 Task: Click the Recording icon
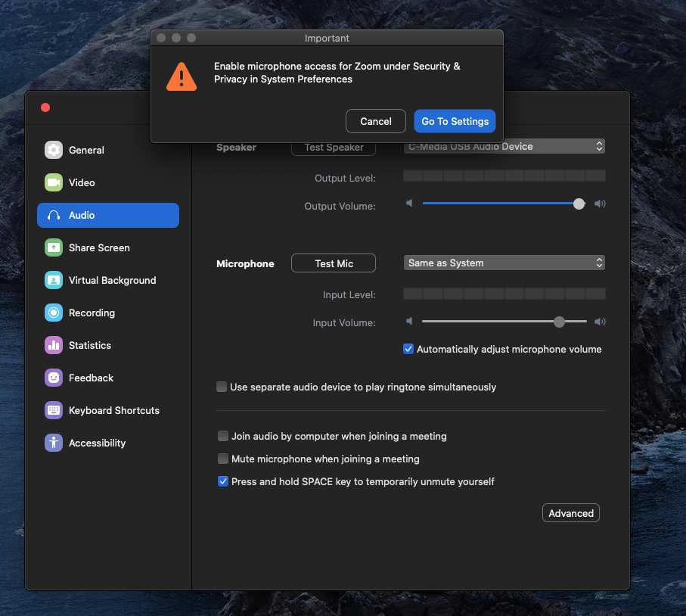point(54,313)
